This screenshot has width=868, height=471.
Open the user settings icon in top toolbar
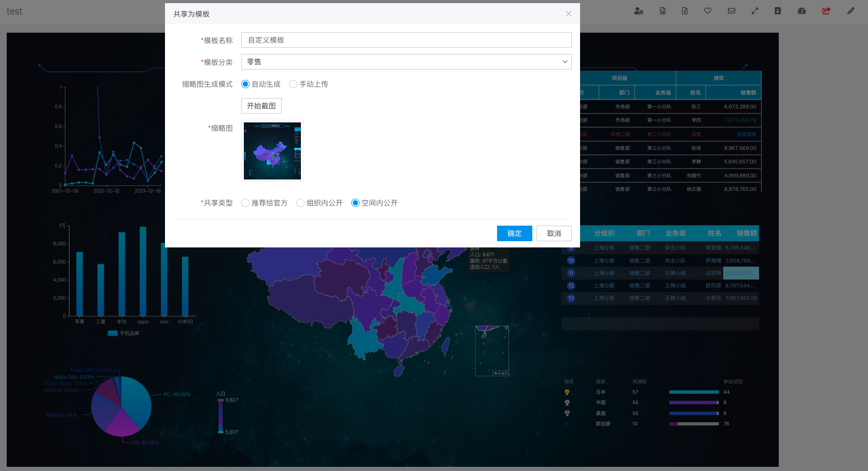coord(639,11)
